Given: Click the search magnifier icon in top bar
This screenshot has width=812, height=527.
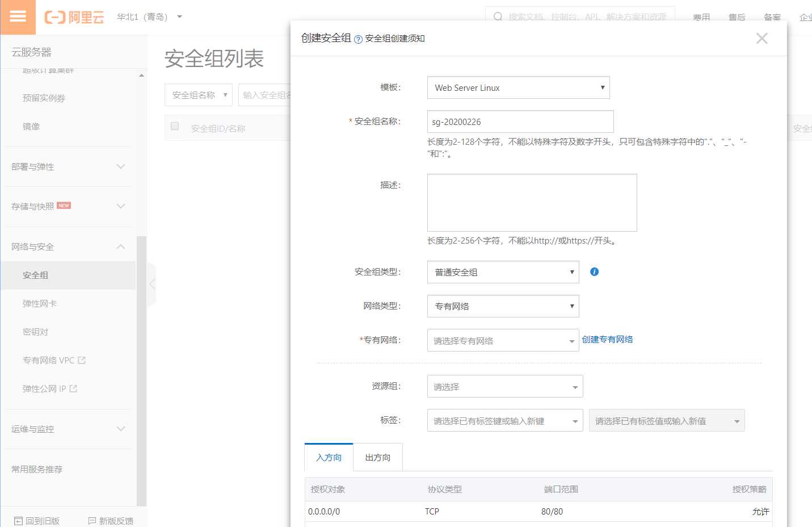Looking at the screenshot, I should (x=498, y=17).
